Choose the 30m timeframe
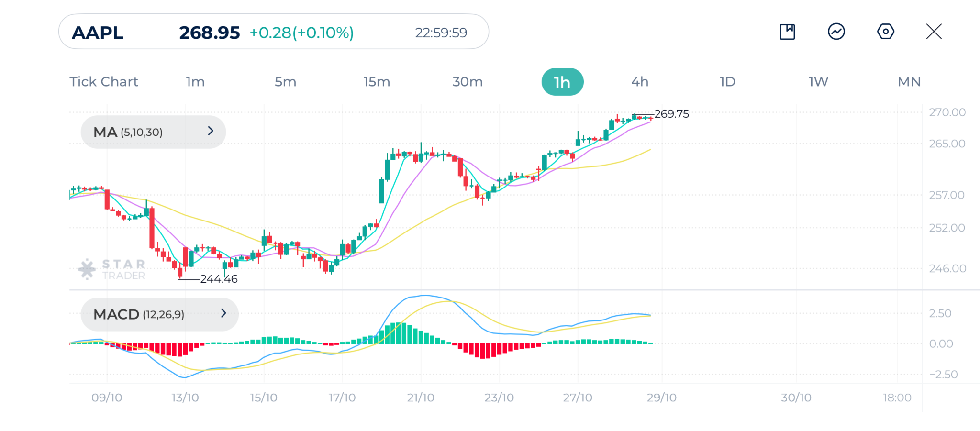This screenshot has width=980, height=431. click(468, 82)
